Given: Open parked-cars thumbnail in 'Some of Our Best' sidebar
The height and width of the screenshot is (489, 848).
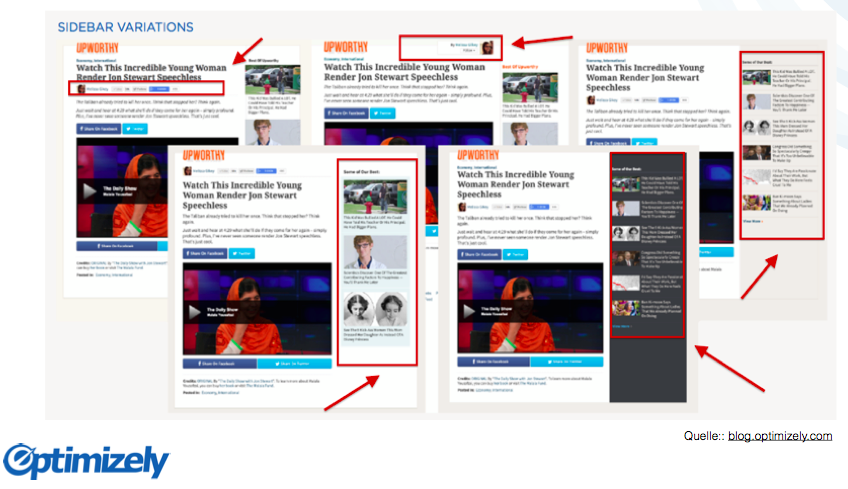Looking at the screenshot, I should [x=375, y=196].
